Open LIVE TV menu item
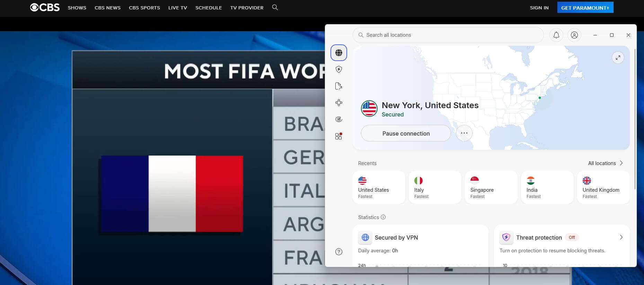 coord(178,8)
